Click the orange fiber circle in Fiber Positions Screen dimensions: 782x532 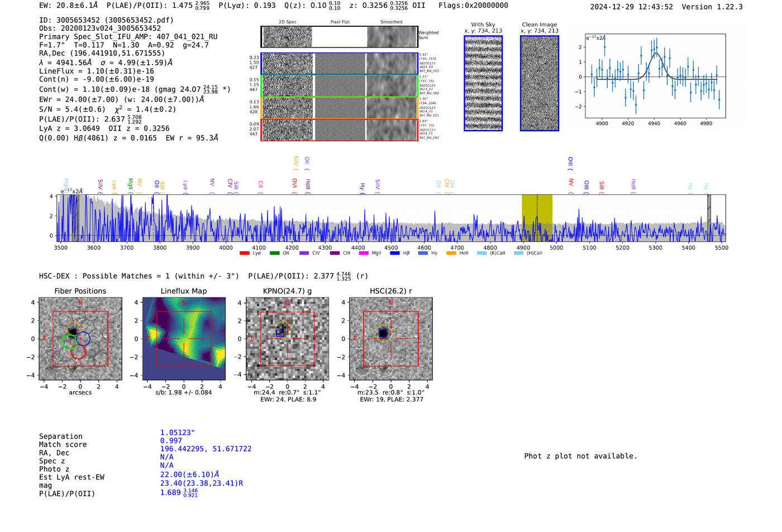74,329
